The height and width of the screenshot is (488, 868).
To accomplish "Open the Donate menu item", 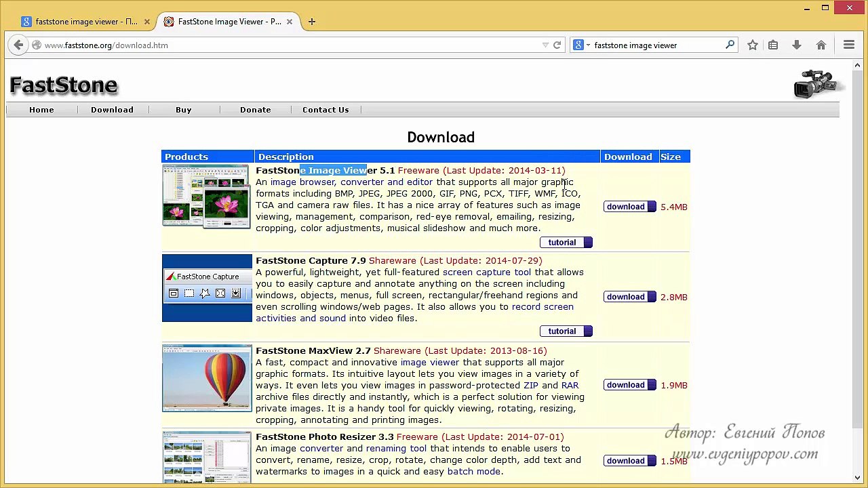I will 256,110.
